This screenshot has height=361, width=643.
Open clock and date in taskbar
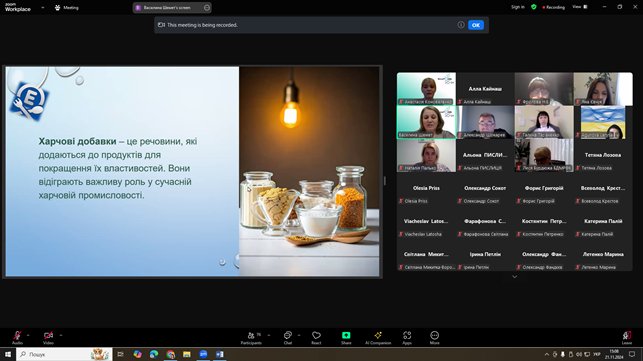[x=614, y=354]
